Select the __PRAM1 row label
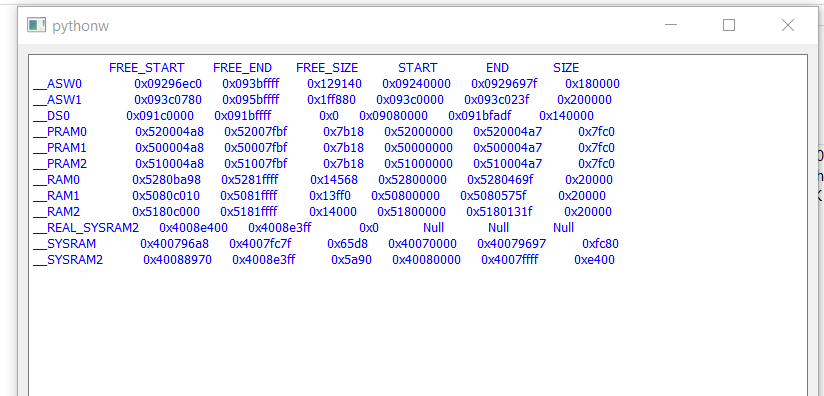Image resolution: width=824 pixels, height=396 pixels. pyautogui.click(x=60, y=148)
